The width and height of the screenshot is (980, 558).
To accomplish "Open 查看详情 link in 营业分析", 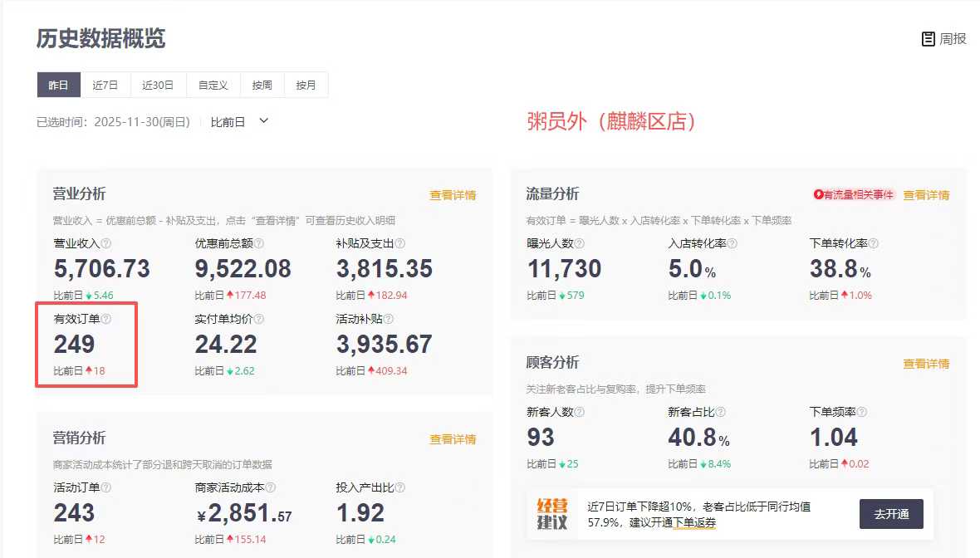I will click(453, 196).
